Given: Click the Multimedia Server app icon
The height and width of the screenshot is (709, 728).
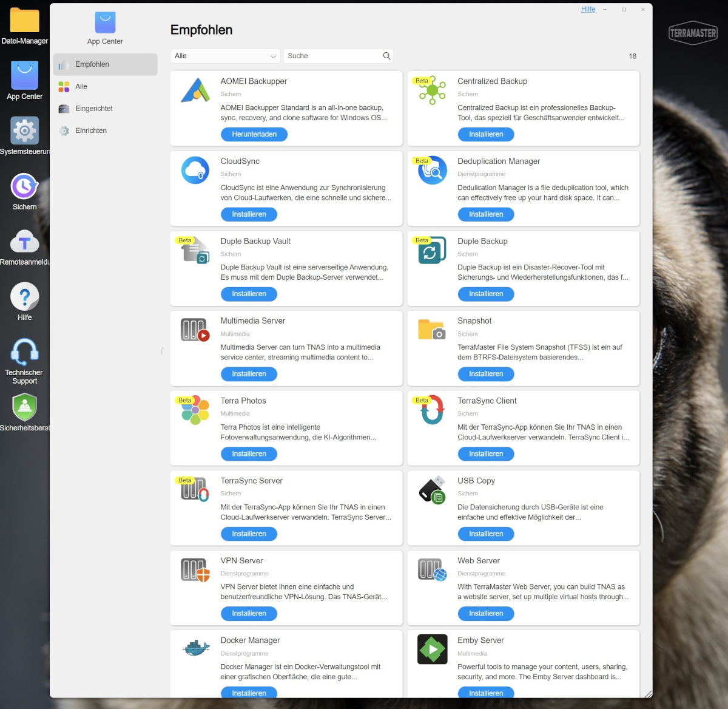Looking at the screenshot, I should coord(195,330).
